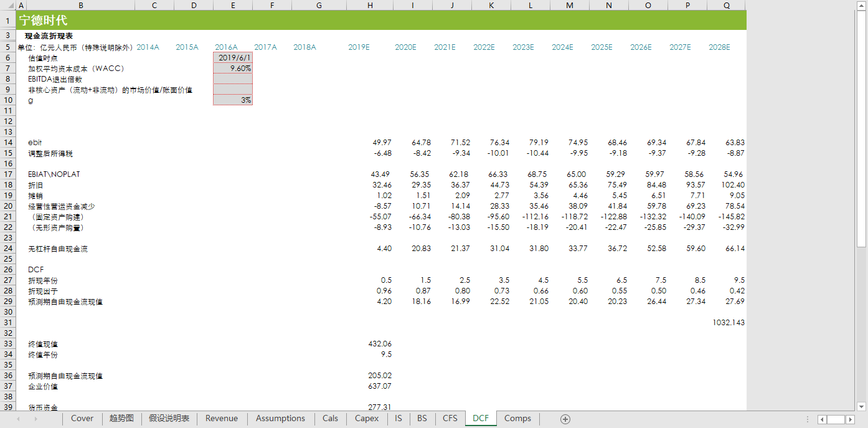Select the valuation date cell 2019/6/1
This screenshot has height=428, width=868.
tap(233, 58)
